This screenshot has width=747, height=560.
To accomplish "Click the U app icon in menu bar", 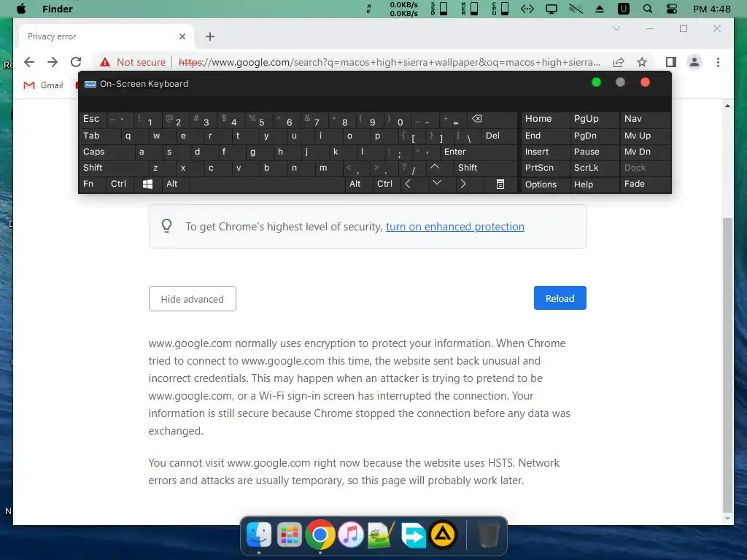I will pos(623,9).
